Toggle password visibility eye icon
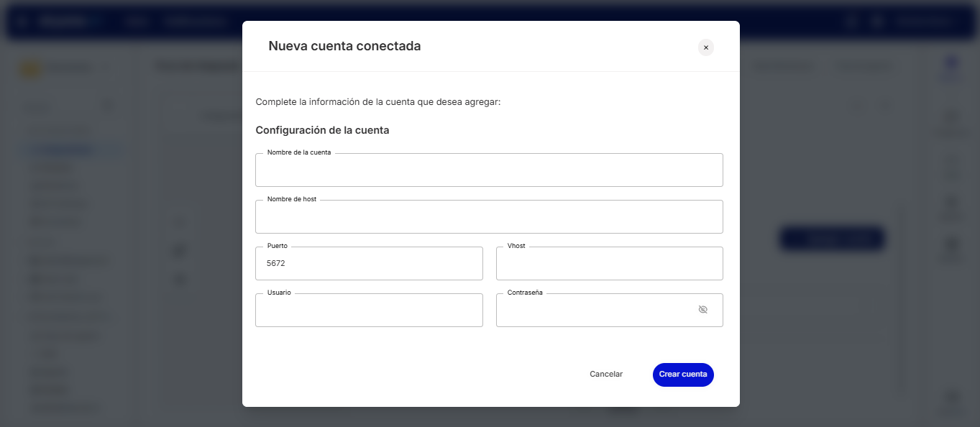Screen dimensions: 980x427 [702, 310]
